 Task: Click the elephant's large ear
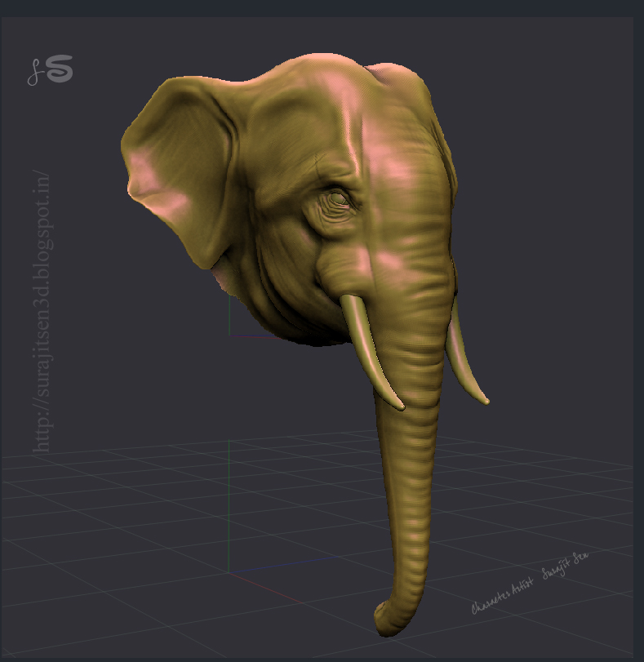pos(179,173)
